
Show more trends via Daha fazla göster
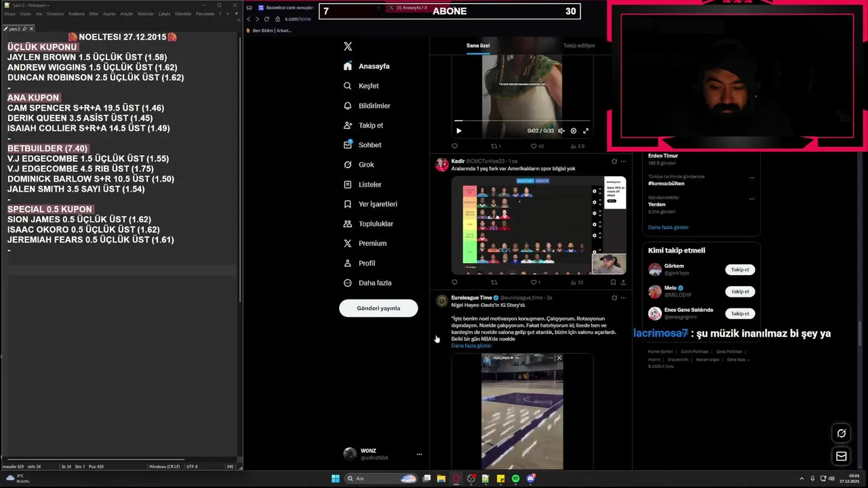[668, 227]
